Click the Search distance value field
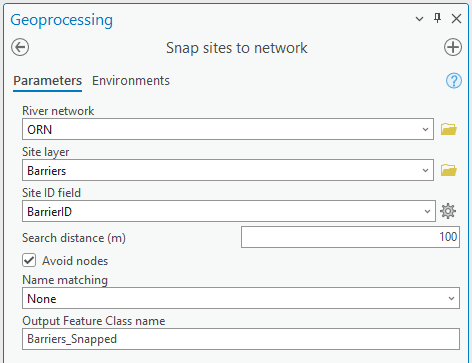This screenshot has height=363, width=472. pyautogui.click(x=350, y=237)
